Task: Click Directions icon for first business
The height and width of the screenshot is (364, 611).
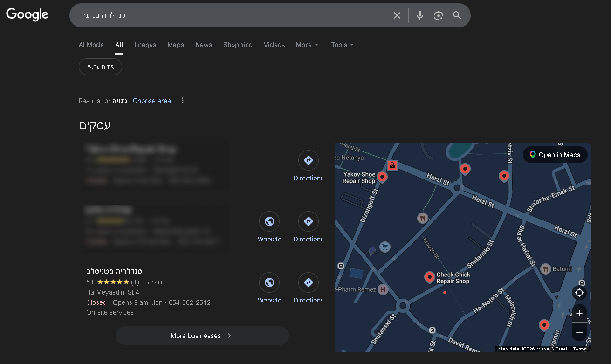Action: tap(308, 160)
